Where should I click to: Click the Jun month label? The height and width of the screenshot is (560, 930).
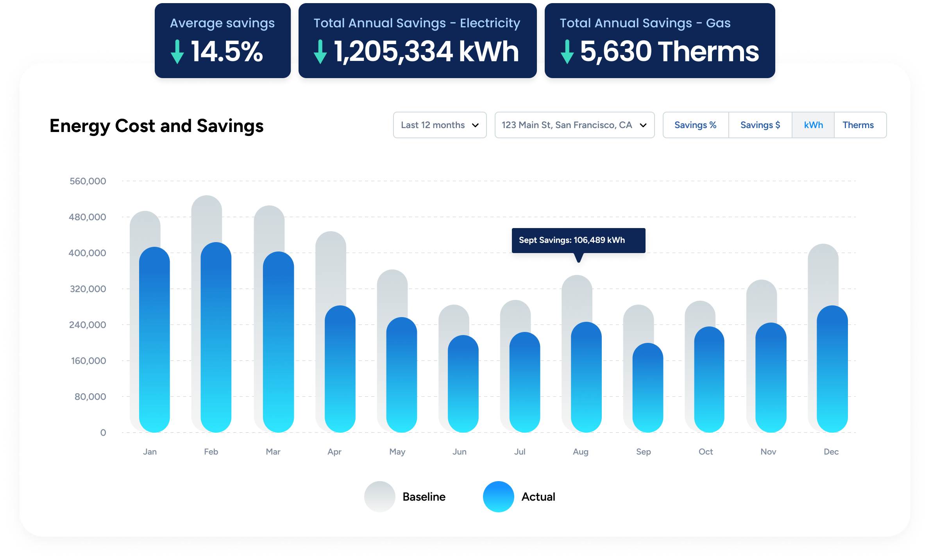(460, 452)
